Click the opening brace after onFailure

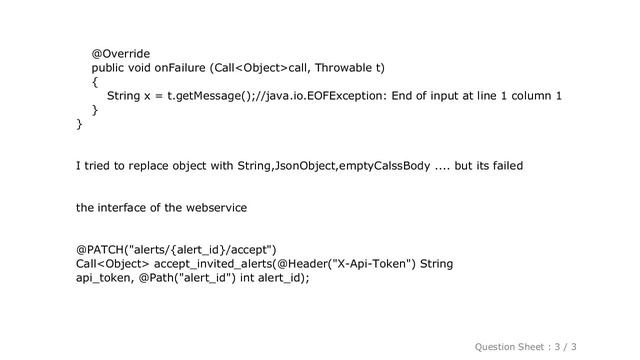tap(95, 82)
